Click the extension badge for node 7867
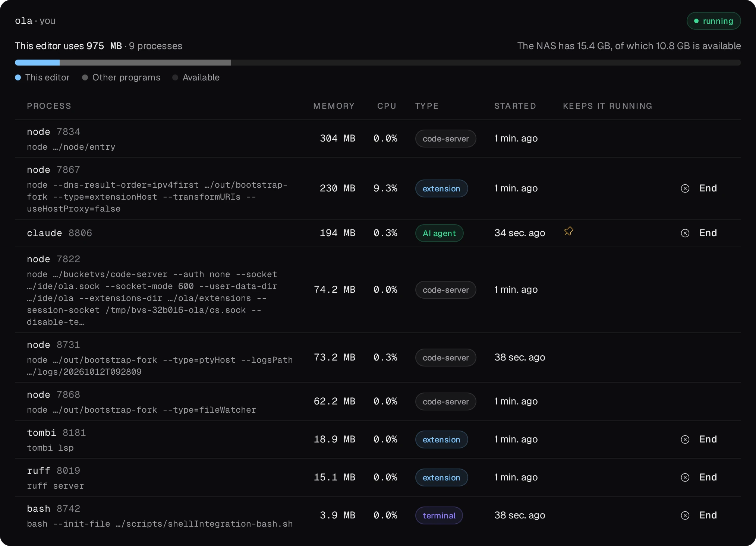 pos(441,188)
